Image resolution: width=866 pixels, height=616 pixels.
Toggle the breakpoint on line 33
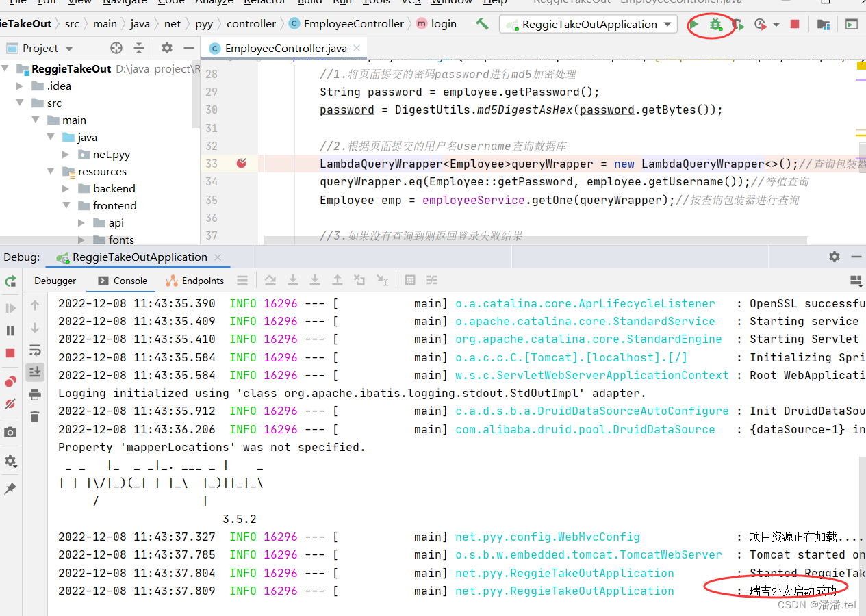(242, 163)
